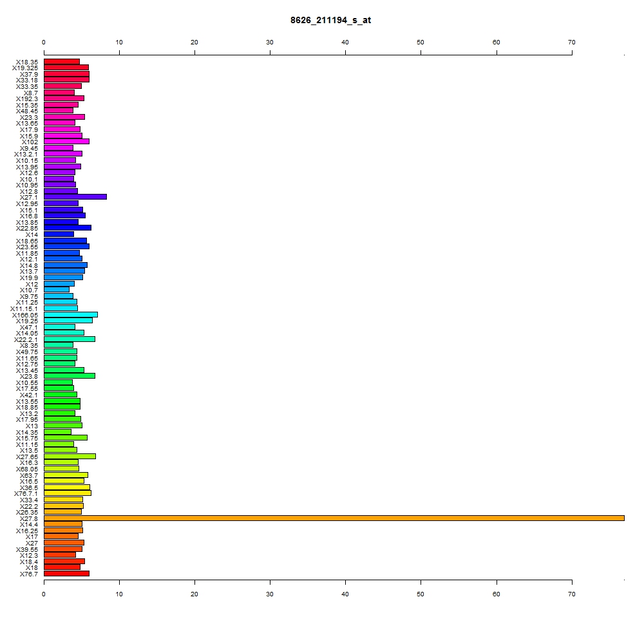This screenshot has width=644, height=644.
Task: Select the X16.25 label
Action: [x=27, y=531]
